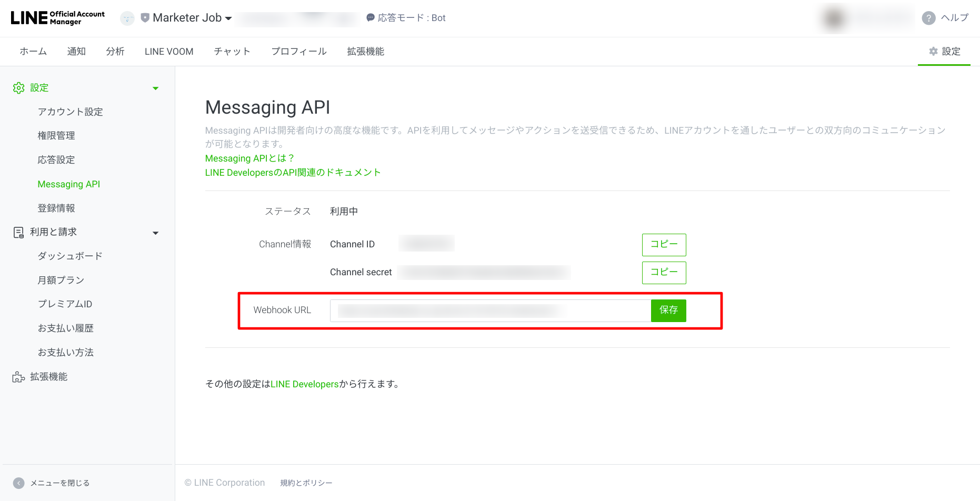Open the 規約とポリシー link
Image resolution: width=980 pixels, height=501 pixels.
[x=306, y=483]
